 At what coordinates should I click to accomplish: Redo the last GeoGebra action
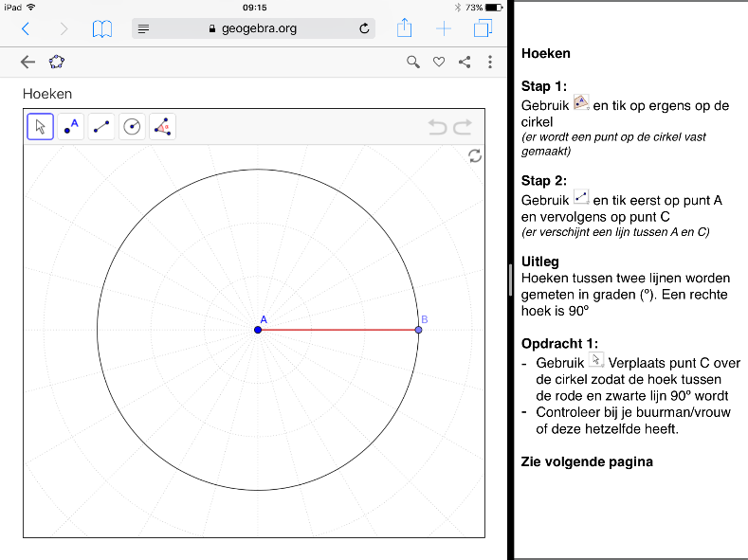coord(463,127)
